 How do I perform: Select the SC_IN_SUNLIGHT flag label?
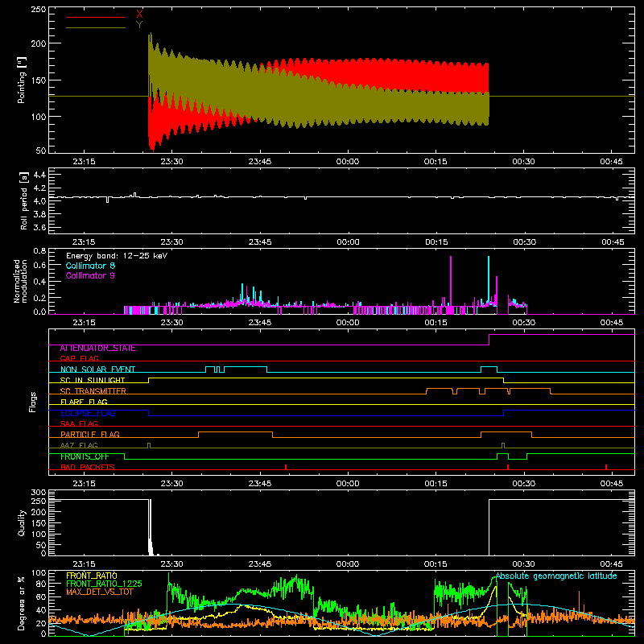[x=93, y=380]
